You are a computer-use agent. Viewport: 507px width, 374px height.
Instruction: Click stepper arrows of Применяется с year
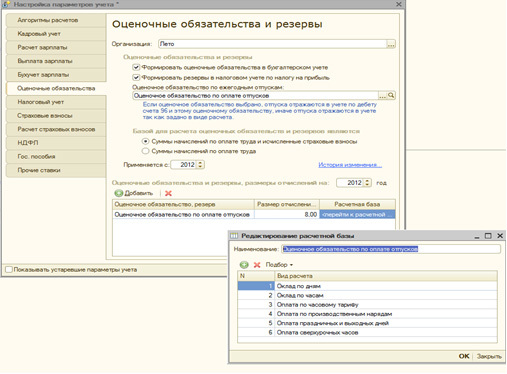[200, 165]
